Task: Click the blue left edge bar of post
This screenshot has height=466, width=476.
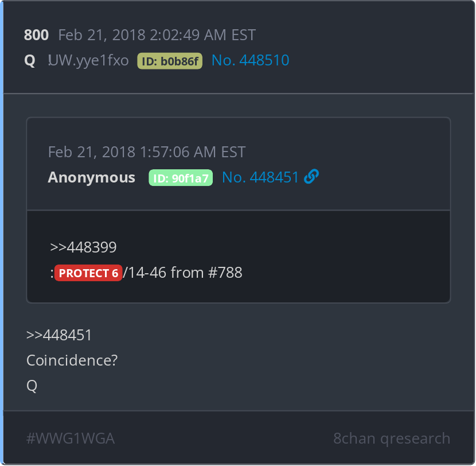Action: click(x=2, y=233)
